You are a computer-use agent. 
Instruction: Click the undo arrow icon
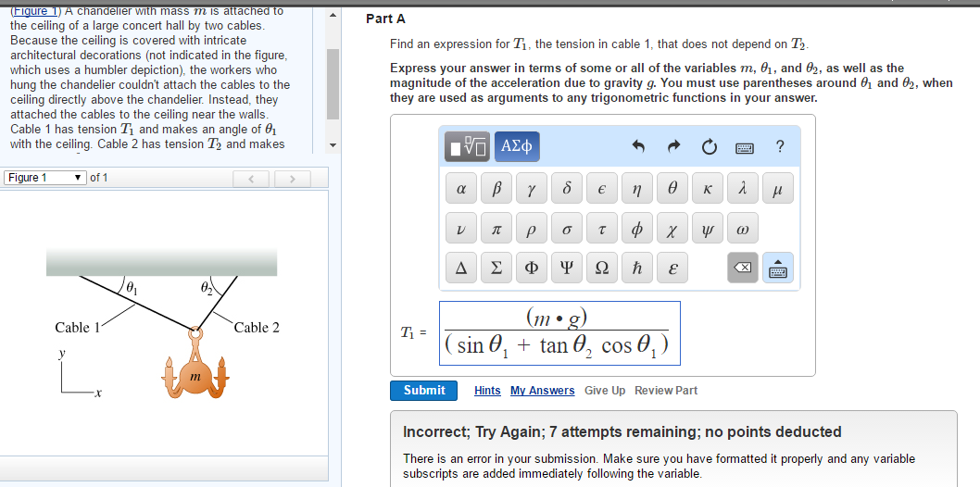(637, 146)
